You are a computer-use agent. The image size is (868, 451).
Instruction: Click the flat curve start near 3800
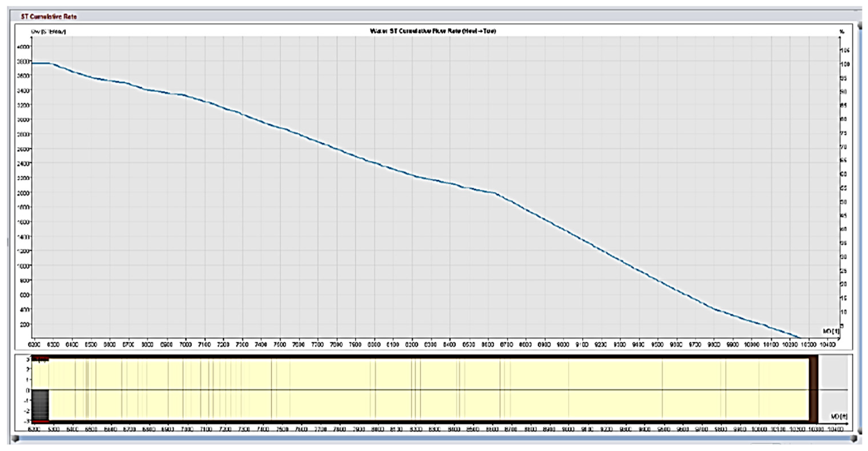tap(40, 63)
